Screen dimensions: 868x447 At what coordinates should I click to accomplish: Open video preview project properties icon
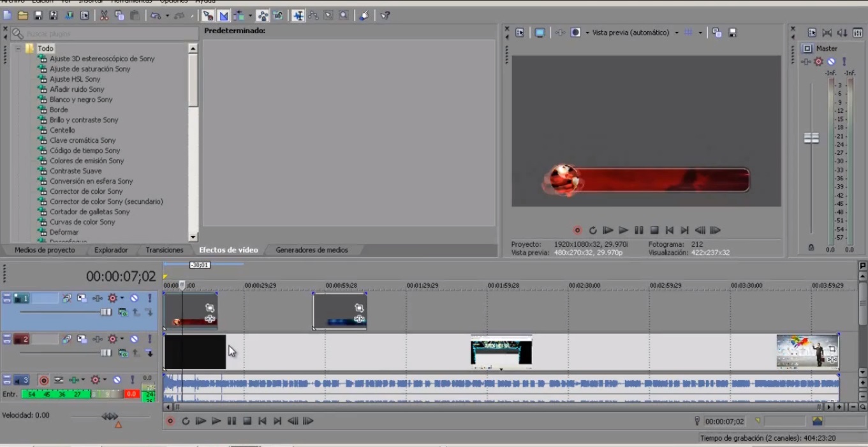520,33
